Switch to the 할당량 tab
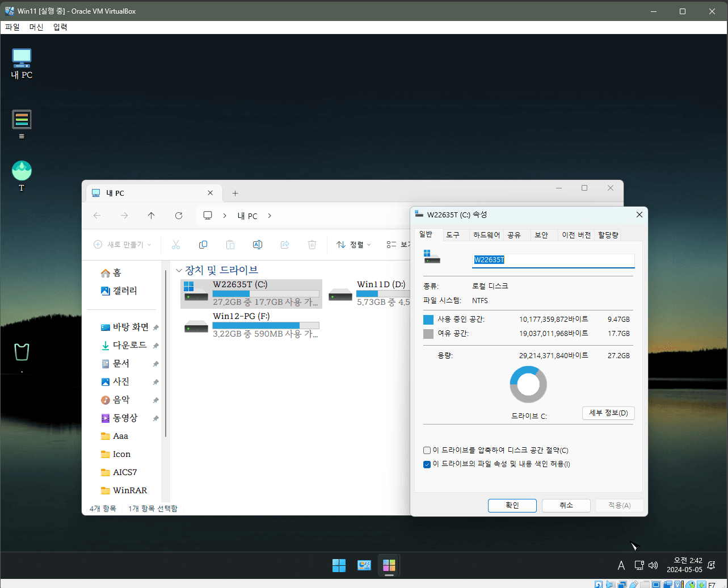The height and width of the screenshot is (588, 728). [608, 235]
